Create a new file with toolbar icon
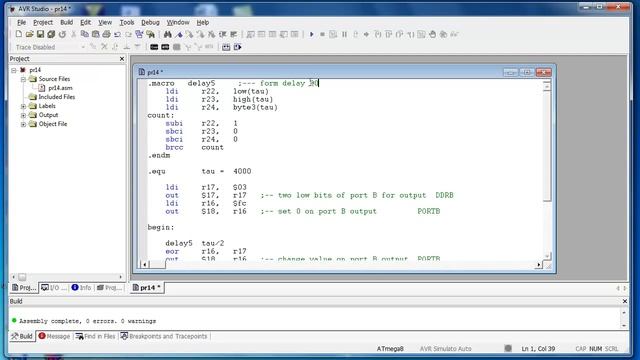The height and width of the screenshot is (360, 640). (x=19, y=35)
